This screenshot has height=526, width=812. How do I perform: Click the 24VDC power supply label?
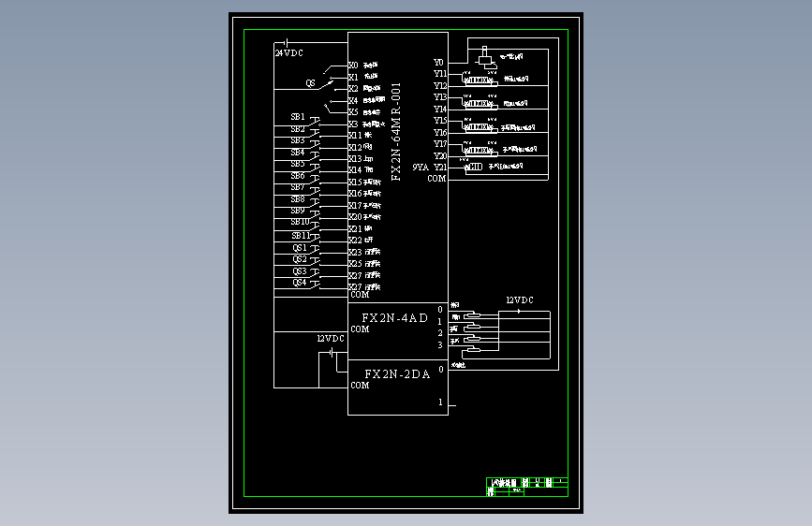click(x=289, y=53)
